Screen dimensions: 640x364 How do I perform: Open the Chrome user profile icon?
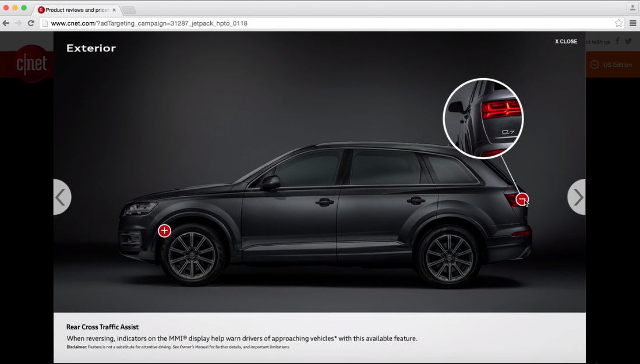click(x=632, y=8)
